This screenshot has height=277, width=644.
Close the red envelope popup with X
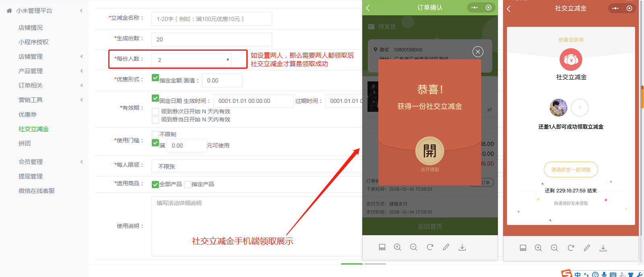click(x=478, y=51)
